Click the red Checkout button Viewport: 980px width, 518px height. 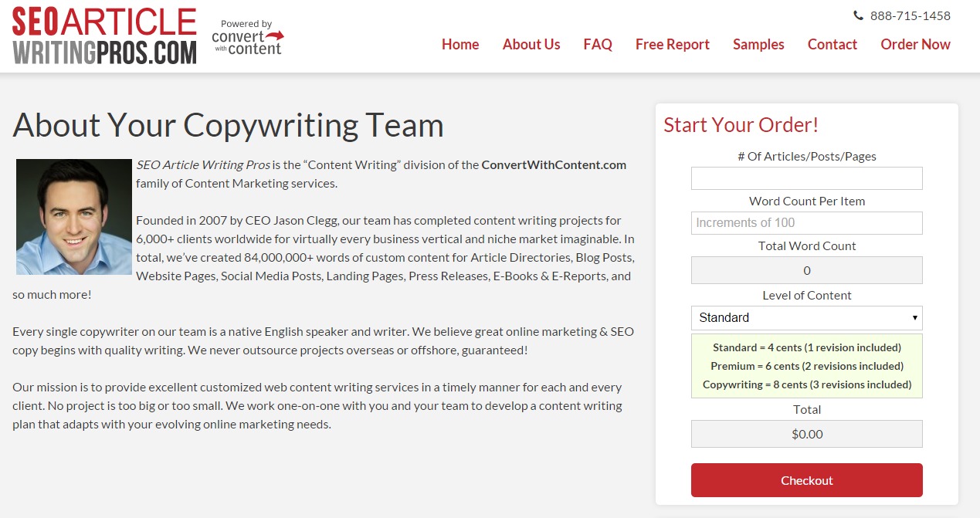806,480
